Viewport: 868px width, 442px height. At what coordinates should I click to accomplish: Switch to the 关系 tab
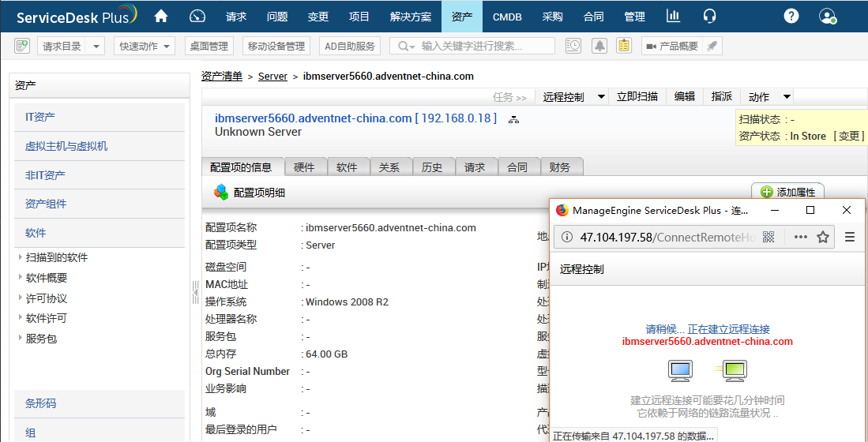coord(389,167)
